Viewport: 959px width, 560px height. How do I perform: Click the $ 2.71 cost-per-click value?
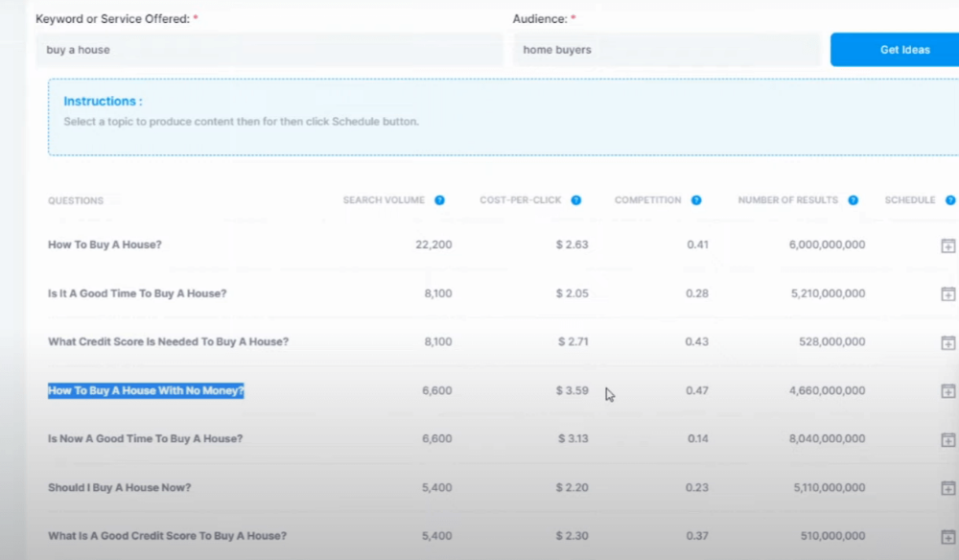click(x=573, y=341)
